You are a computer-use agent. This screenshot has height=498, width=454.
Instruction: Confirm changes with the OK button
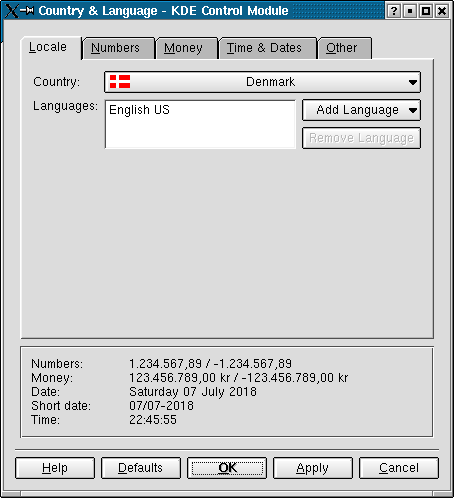tap(227, 468)
